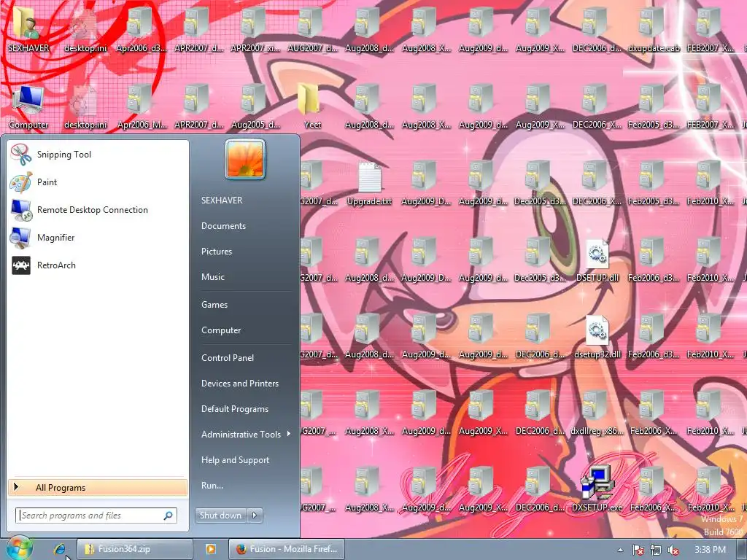The width and height of the screenshot is (747, 560).
Task: Click the Action Center flag icon
Action: [638, 550]
